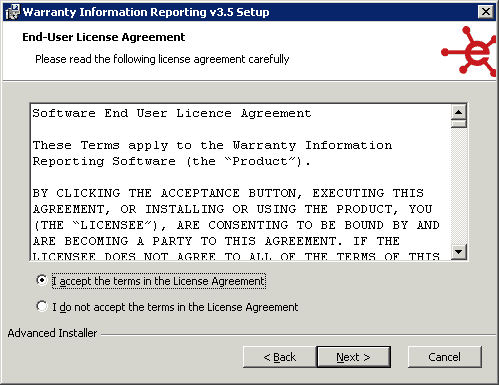Click the scroll down arrow of license text
Viewport: 499px width, 385px height.
459,252
